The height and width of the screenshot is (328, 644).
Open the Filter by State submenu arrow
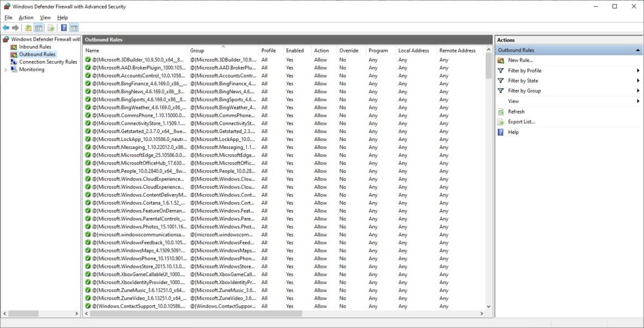coord(638,80)
